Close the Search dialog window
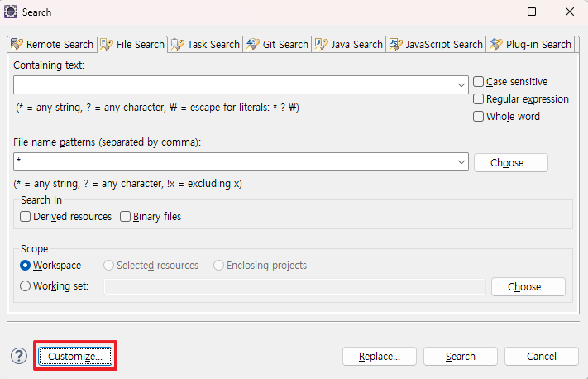The height and width of the screenshot is (379, 588). coord(570,12)
